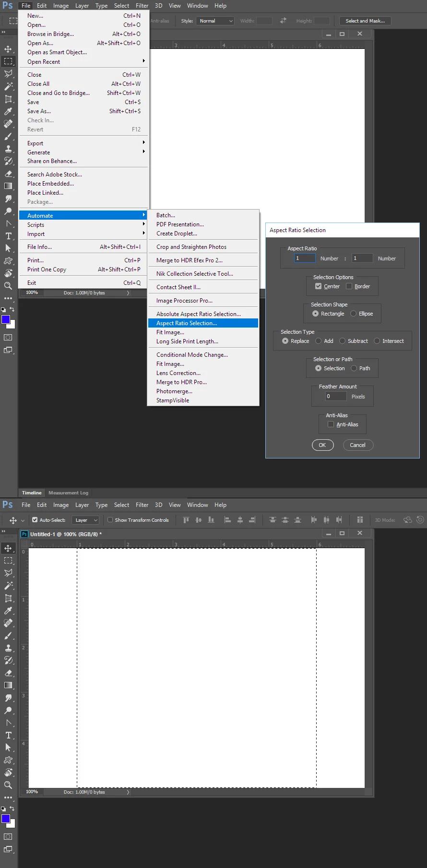Screen dimensions: 427x868
Task: Select the Clone Stamp tool in Untitled-1 window
Action: [8, 648]
